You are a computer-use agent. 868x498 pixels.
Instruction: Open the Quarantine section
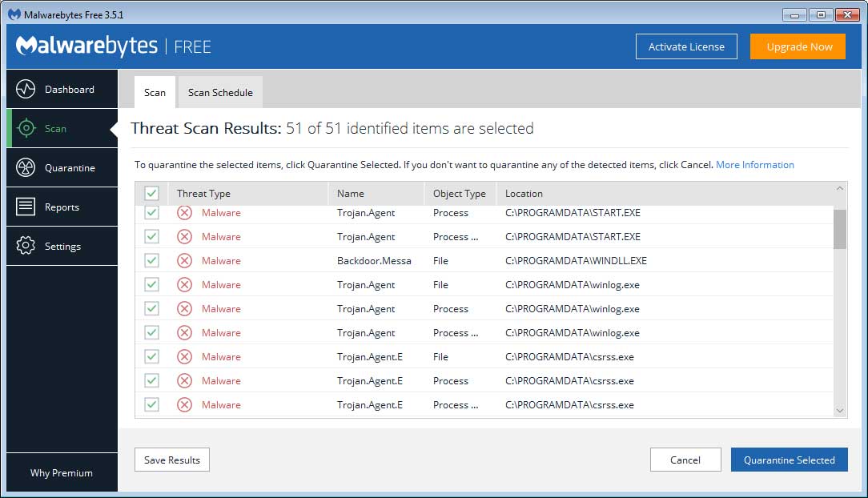(62, 167)
